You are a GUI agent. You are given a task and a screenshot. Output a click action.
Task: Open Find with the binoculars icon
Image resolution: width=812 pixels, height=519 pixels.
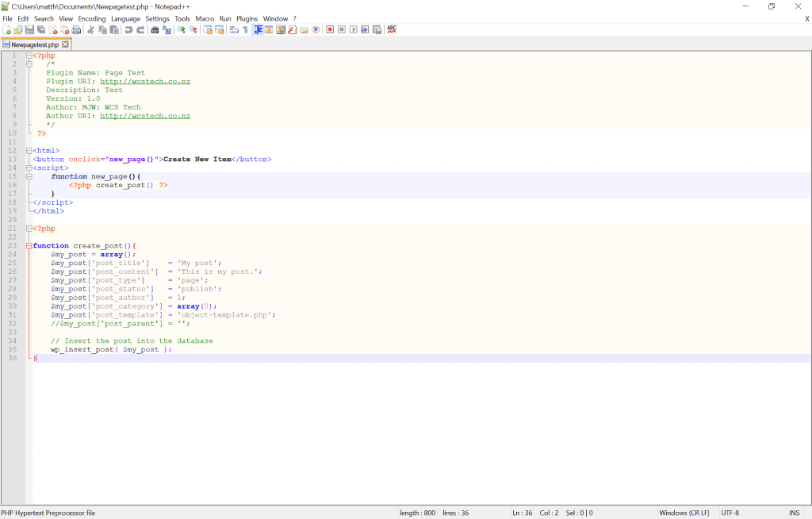click(155, 29)
